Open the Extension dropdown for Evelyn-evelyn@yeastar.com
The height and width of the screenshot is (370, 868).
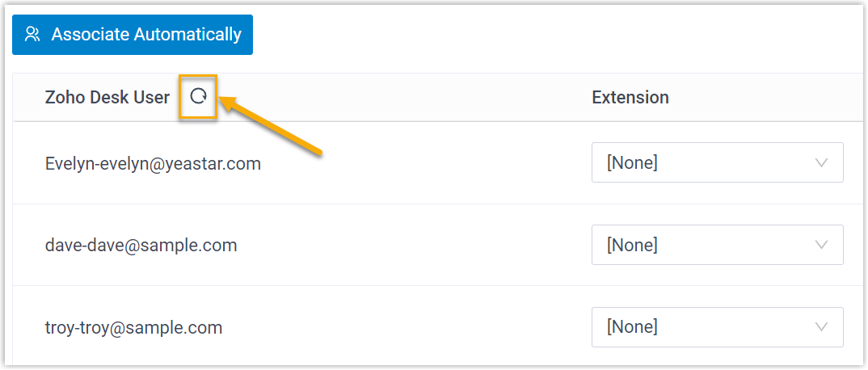click(x=717, y=162)
